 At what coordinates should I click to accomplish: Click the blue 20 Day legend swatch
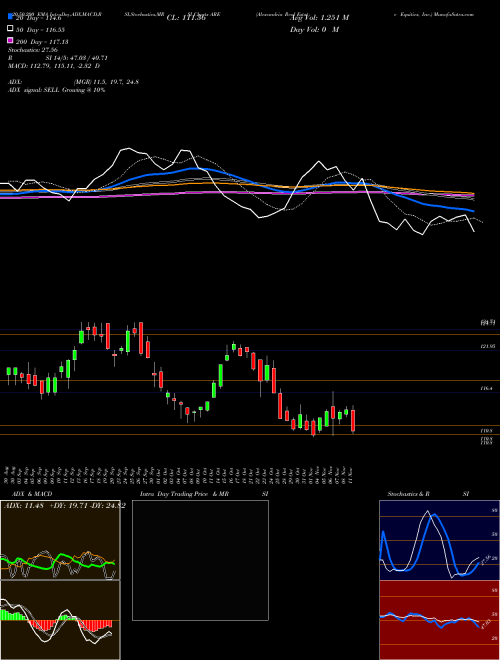click(x=10, y=18)
